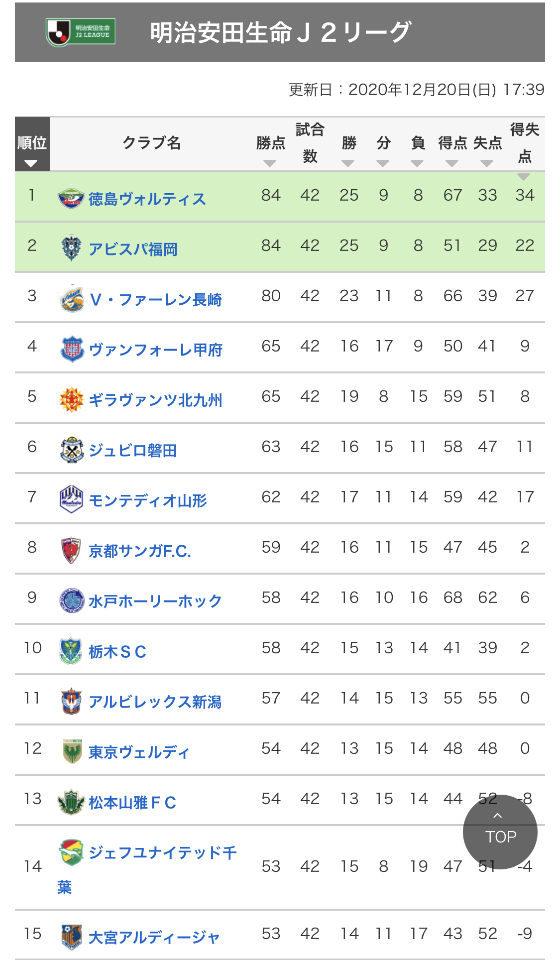Sort by 分 draws column arrow
This screenshot has width=560, height=960.
pyautogui.click(x=383, y=163)
